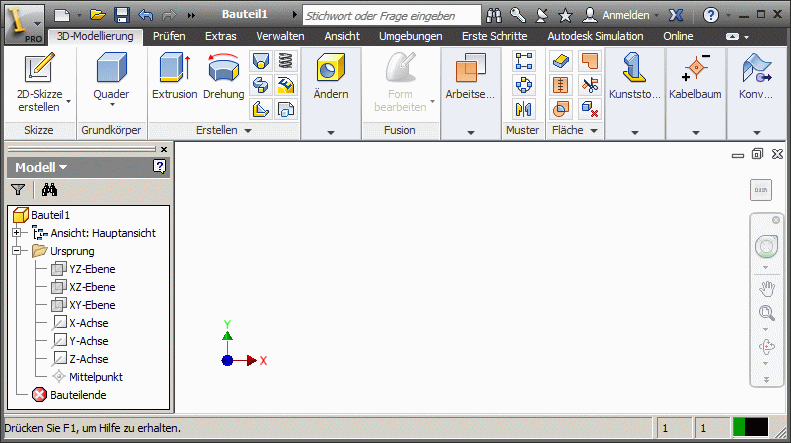The height and width of the screenshot is (443, 791).
Task: Select the Drehung revolve tool
Action: (223, 70)
